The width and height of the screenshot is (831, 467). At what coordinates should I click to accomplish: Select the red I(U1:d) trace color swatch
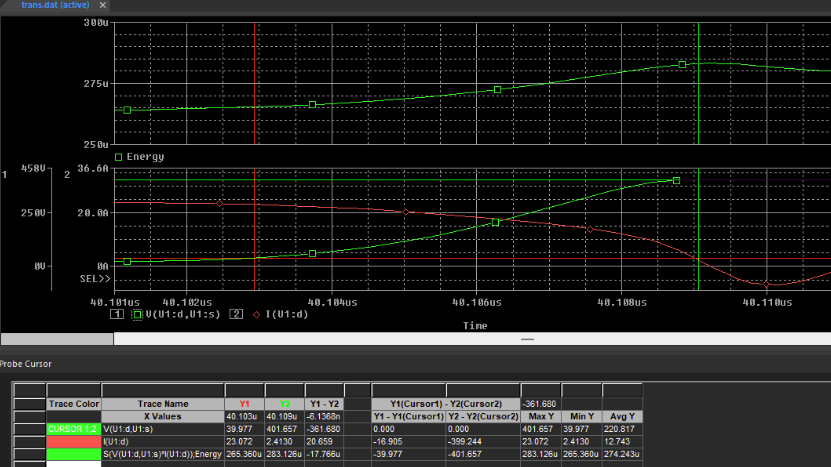[74, 442]
